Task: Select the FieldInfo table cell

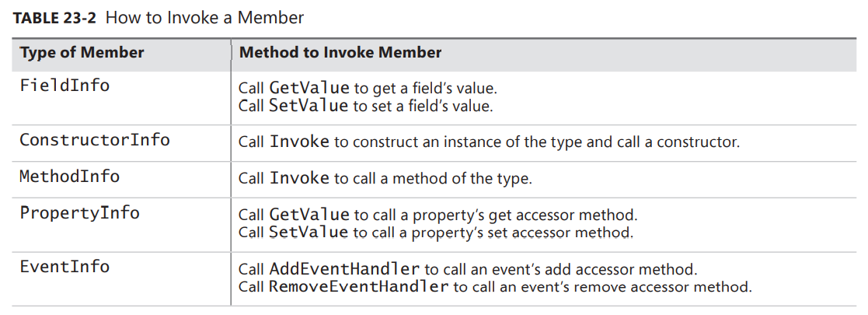Action: [64, 86]
